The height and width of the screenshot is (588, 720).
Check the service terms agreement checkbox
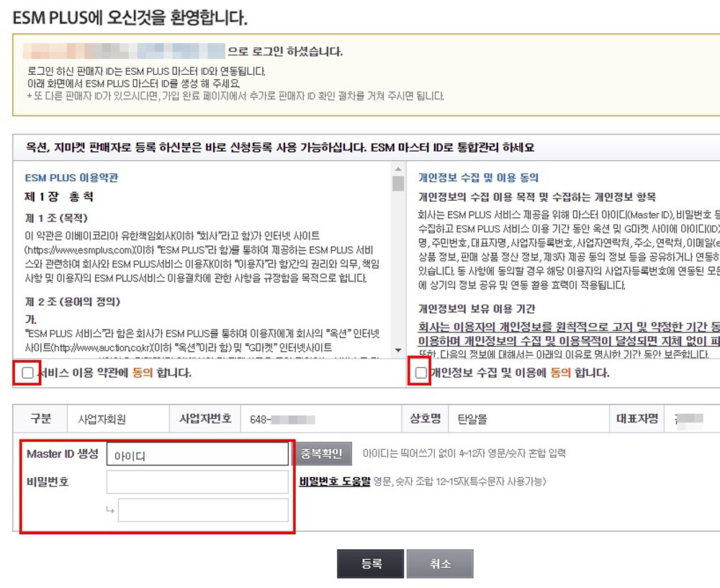[27, 373]
